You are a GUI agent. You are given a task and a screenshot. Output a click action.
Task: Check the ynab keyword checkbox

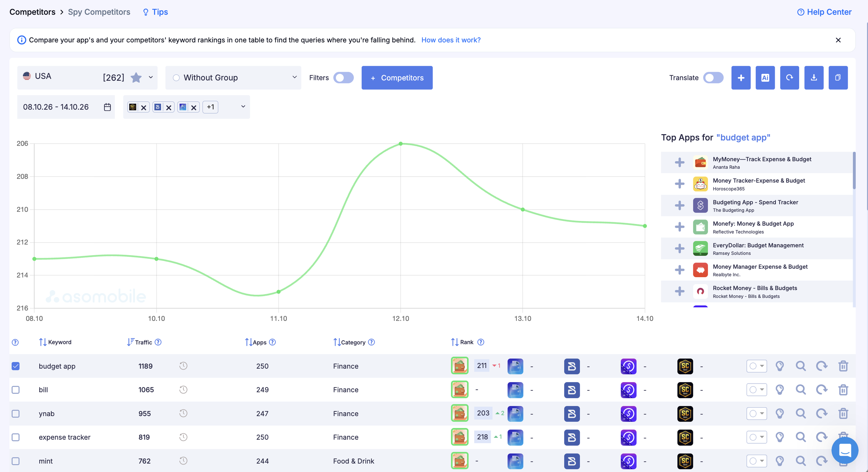(16, 413)
